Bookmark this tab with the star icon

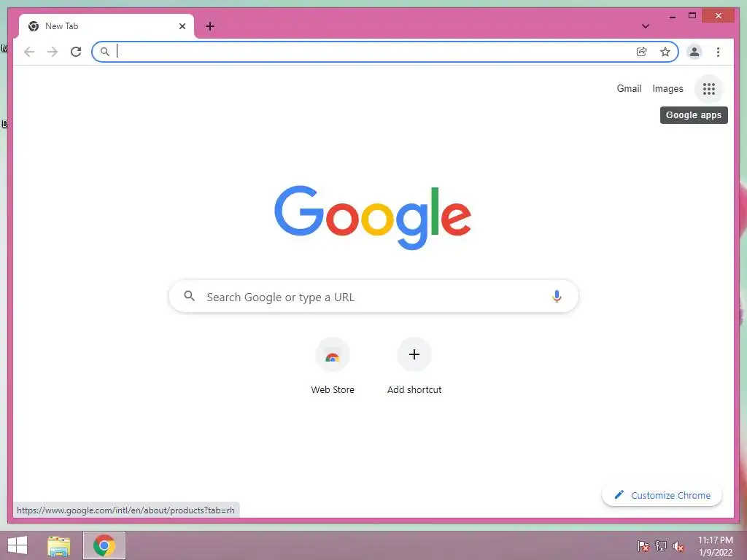pos(665,52)
